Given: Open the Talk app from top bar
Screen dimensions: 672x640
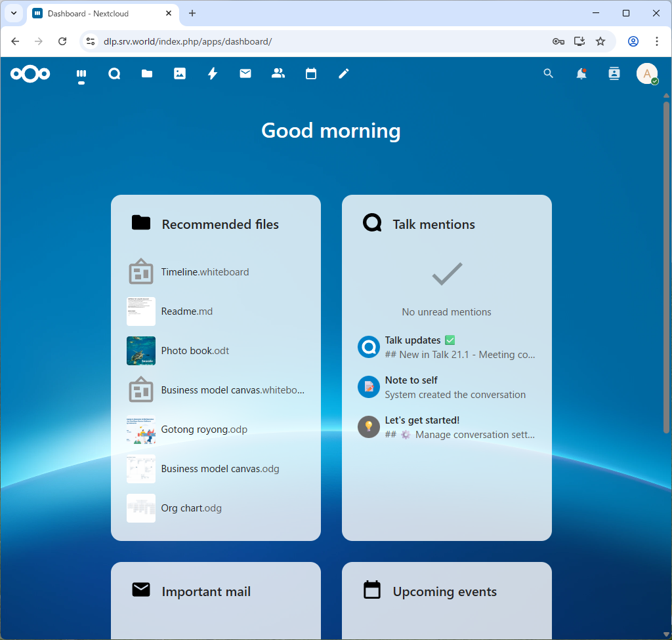Looking at the screenshot, I should pos(114,74).
